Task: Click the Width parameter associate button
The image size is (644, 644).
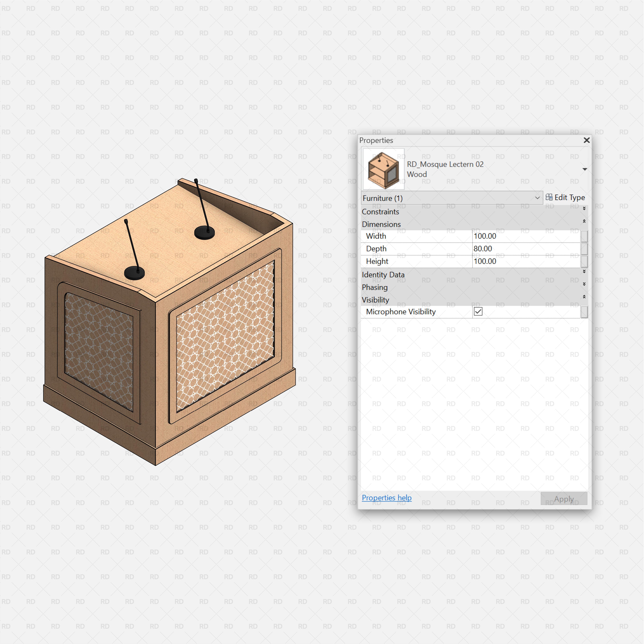Action: [x=584, y=236]
